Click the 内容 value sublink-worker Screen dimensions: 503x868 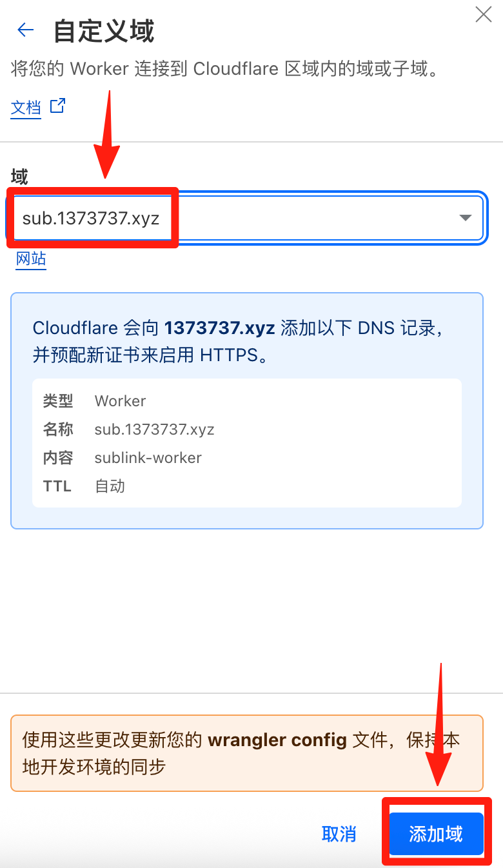[x=148, y=458]
